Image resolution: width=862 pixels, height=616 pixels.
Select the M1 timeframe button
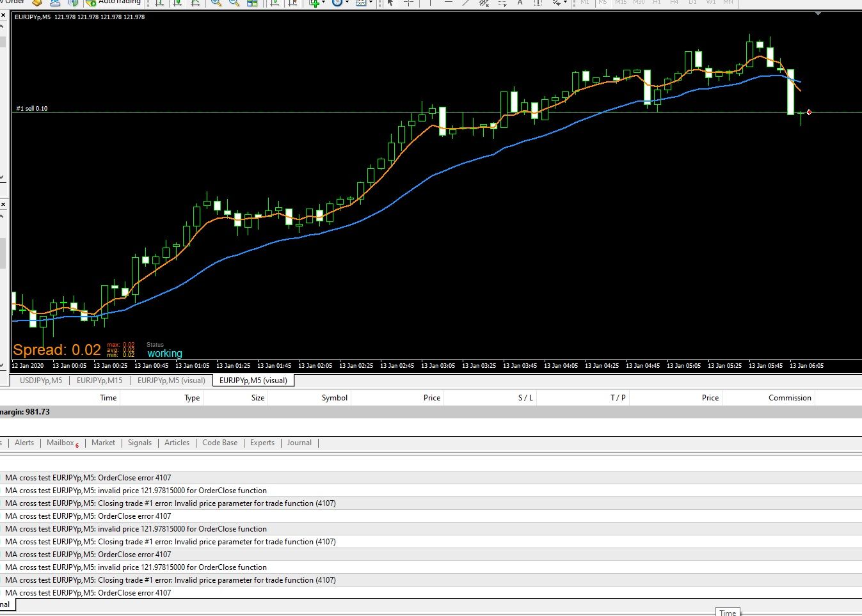[x=585, y=3]
